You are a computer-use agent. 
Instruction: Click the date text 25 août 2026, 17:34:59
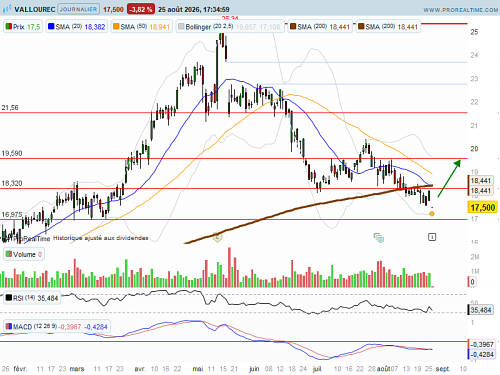194,9
